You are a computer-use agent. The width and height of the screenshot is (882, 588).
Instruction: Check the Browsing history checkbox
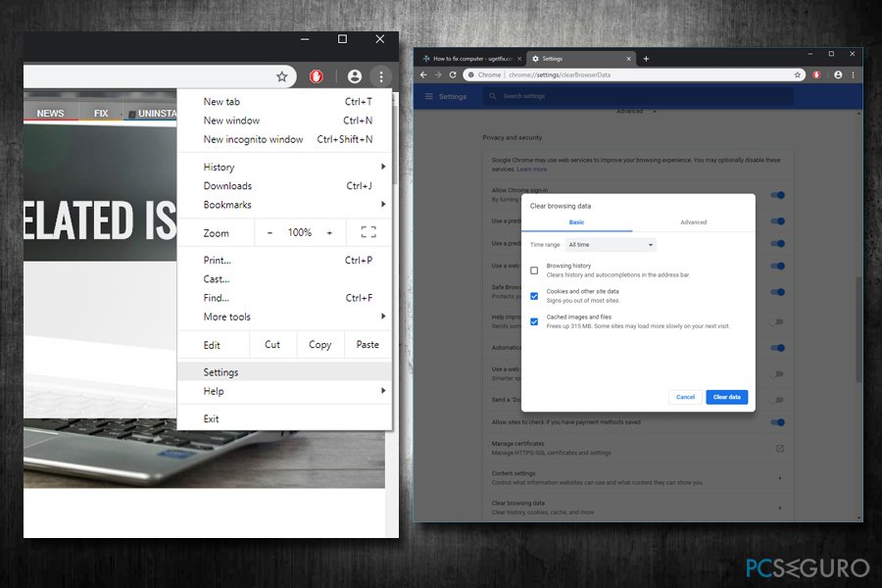[534, 270]
